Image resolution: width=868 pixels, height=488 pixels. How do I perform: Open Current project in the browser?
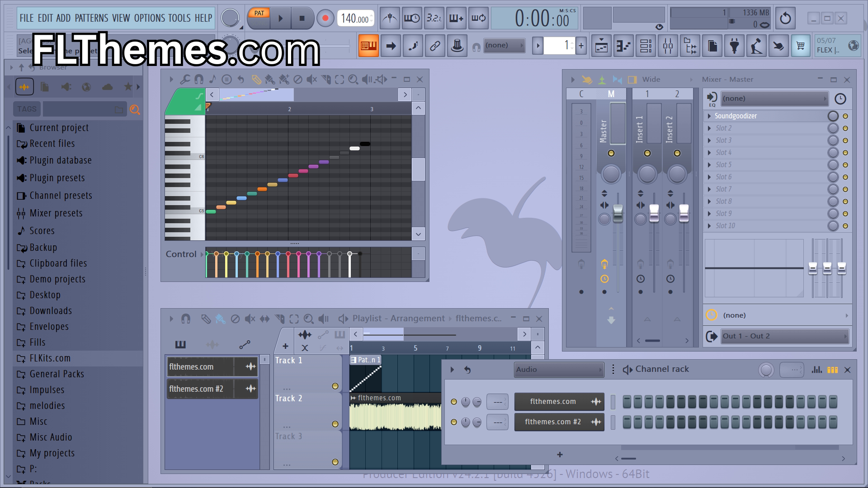[x=59, y=128]
